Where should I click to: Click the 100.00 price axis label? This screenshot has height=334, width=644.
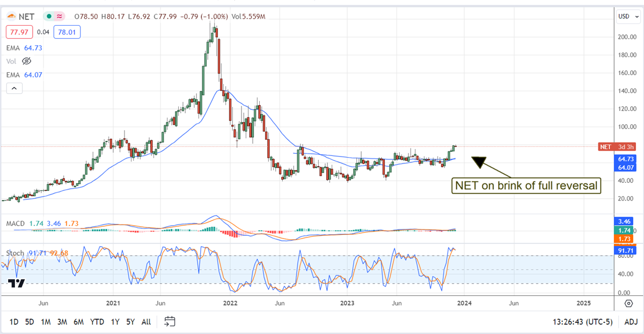pyautogui.click(x=627, y=127)
